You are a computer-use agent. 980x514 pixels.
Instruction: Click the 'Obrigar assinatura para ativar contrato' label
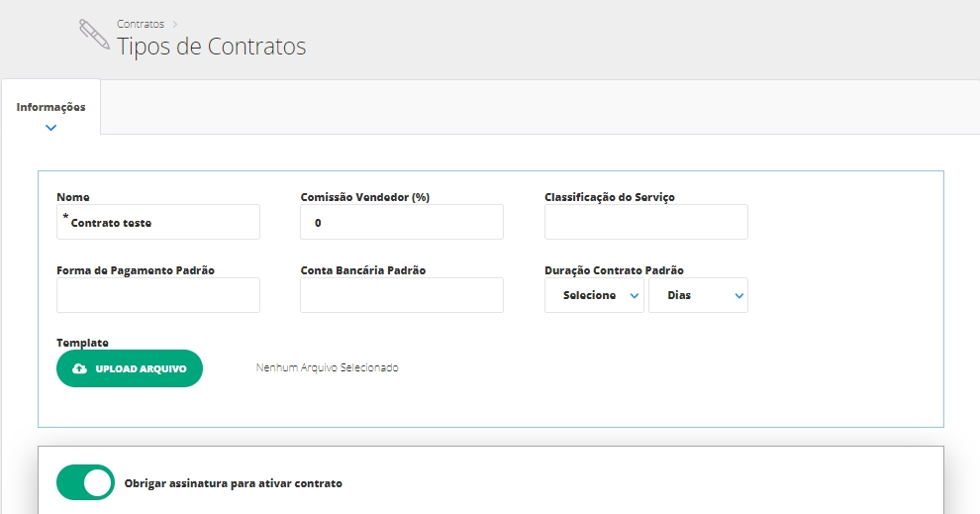click(x=233, y=484)
